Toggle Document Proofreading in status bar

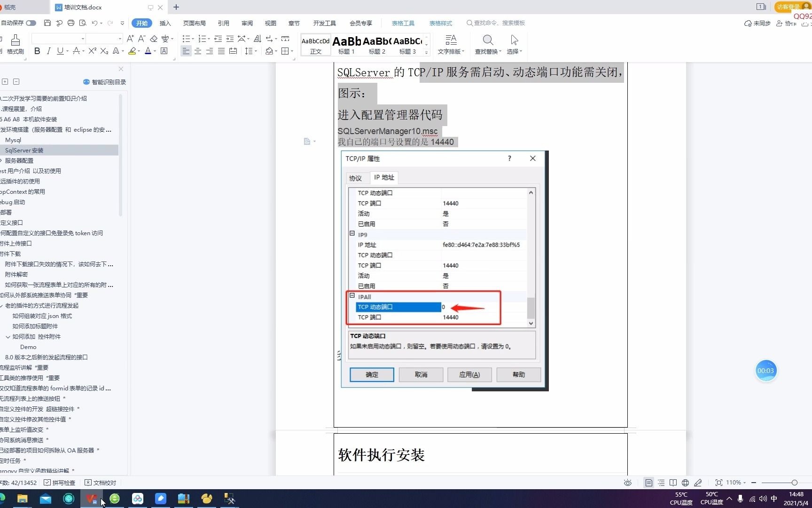(x=100, y=483)
